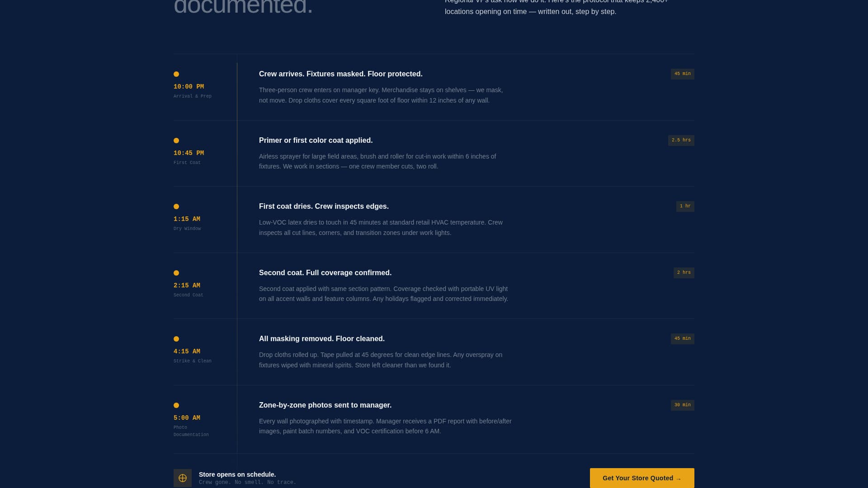Click 'Store opens on schedule.' text
Viewport: 868px width, 488px height.
(x=237, y=474)
